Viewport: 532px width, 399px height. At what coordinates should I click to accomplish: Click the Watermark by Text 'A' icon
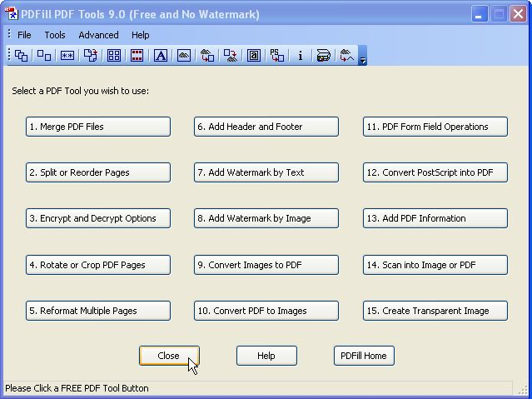[x=161, y=55]
